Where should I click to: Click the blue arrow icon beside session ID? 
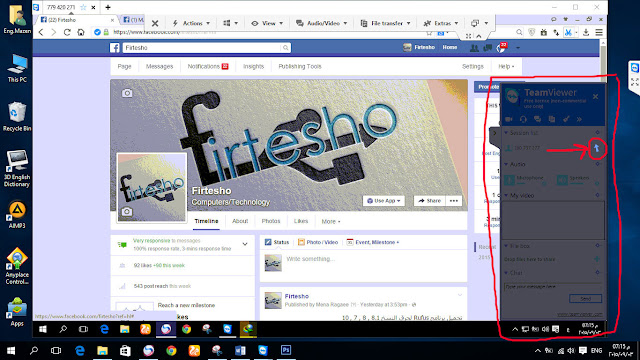click(596, 148)
